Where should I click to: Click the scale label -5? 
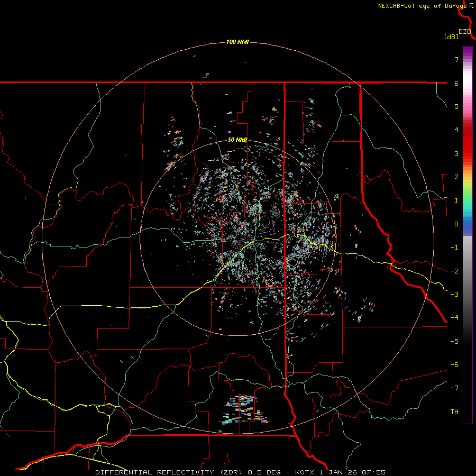pos(454,342)
